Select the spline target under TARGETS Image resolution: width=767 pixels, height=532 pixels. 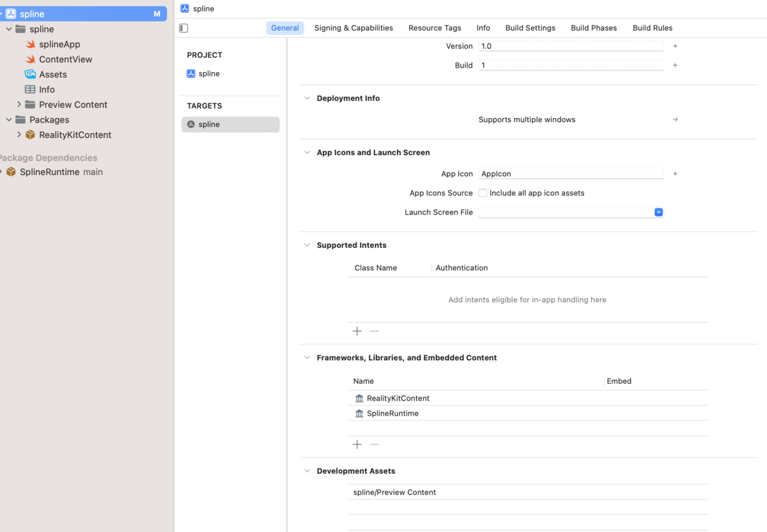pos(231,125)
